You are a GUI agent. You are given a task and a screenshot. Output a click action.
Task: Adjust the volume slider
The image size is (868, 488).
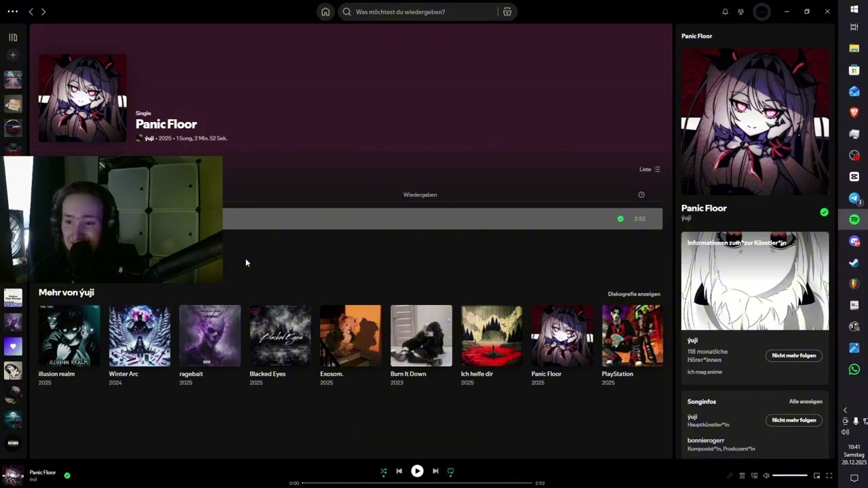coord(790,476)
